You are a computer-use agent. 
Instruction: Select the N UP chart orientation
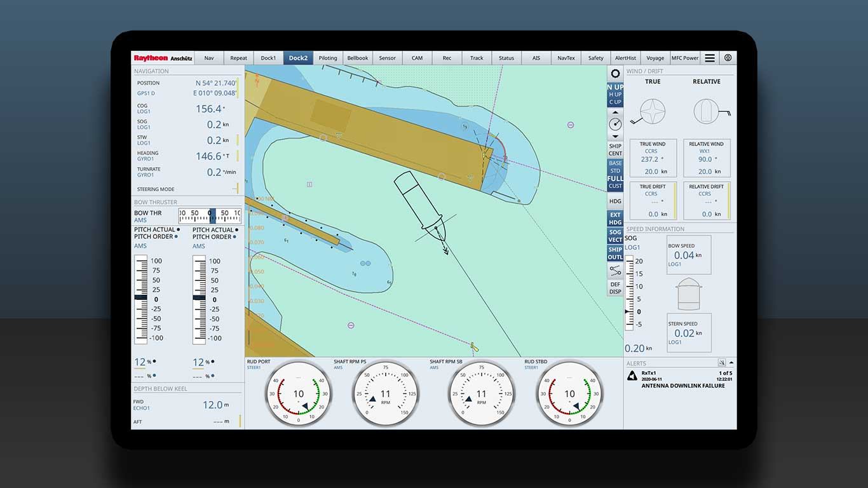615,87
